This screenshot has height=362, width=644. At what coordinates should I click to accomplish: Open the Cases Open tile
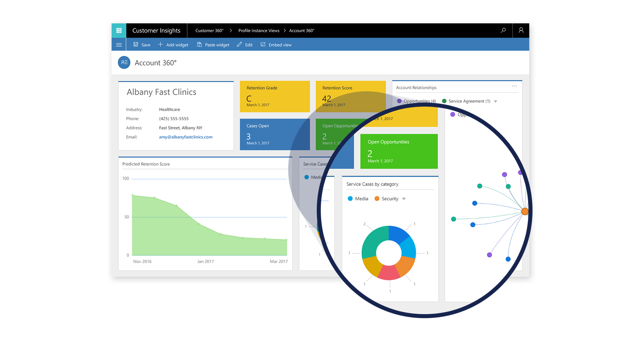pos(275,134)
